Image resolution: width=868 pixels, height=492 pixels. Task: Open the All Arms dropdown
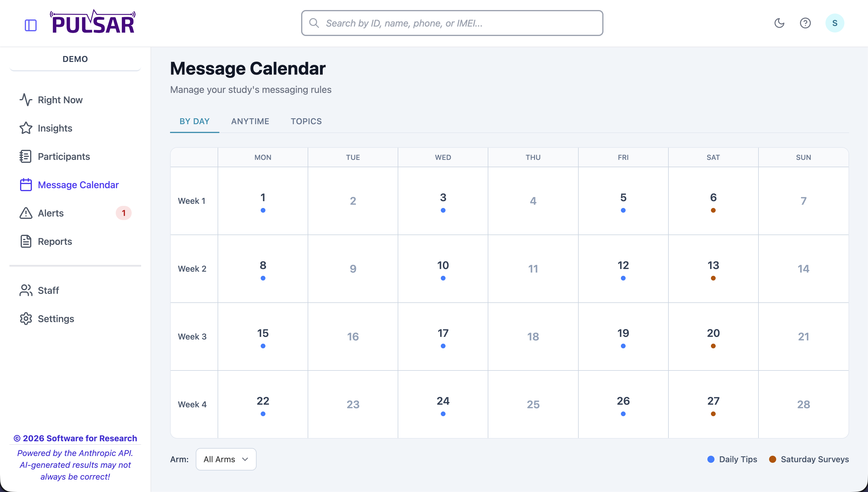pos(226,459)
